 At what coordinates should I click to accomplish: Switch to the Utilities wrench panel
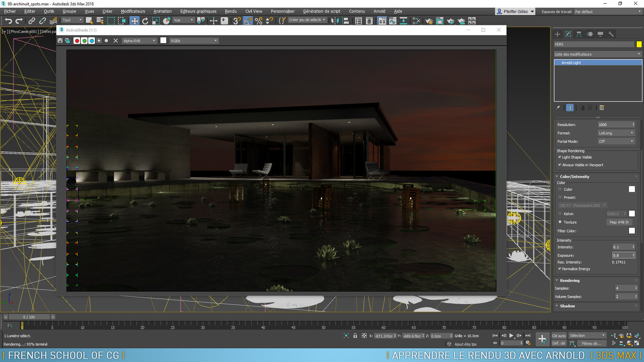611,34
